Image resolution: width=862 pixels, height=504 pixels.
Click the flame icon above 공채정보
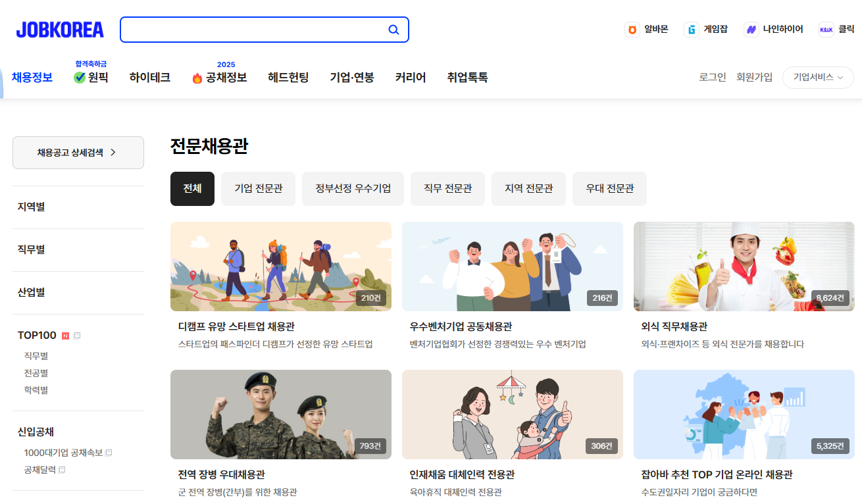point(198,77)
